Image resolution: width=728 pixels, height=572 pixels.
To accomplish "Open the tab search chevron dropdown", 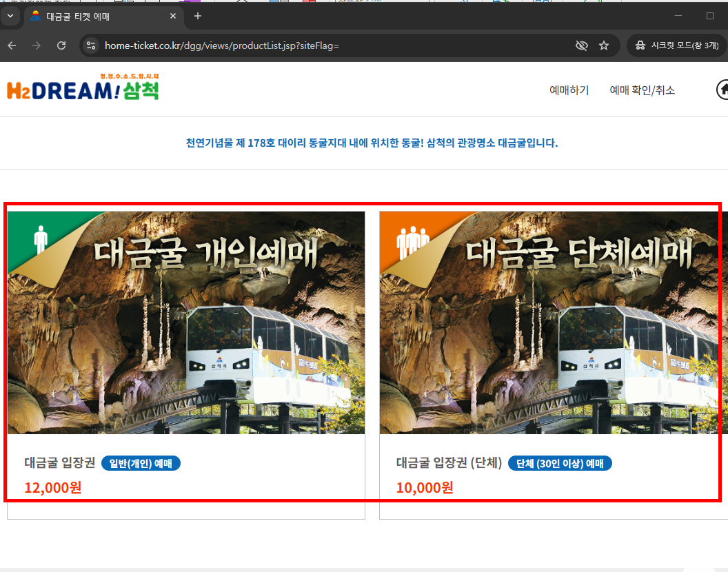I will tap(9, 15).
